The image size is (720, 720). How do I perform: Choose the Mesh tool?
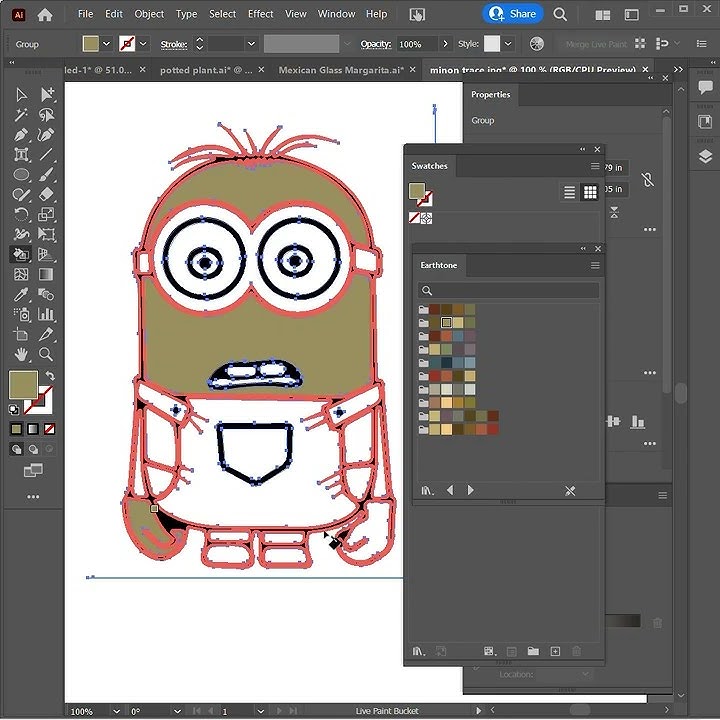coord(21,274)
